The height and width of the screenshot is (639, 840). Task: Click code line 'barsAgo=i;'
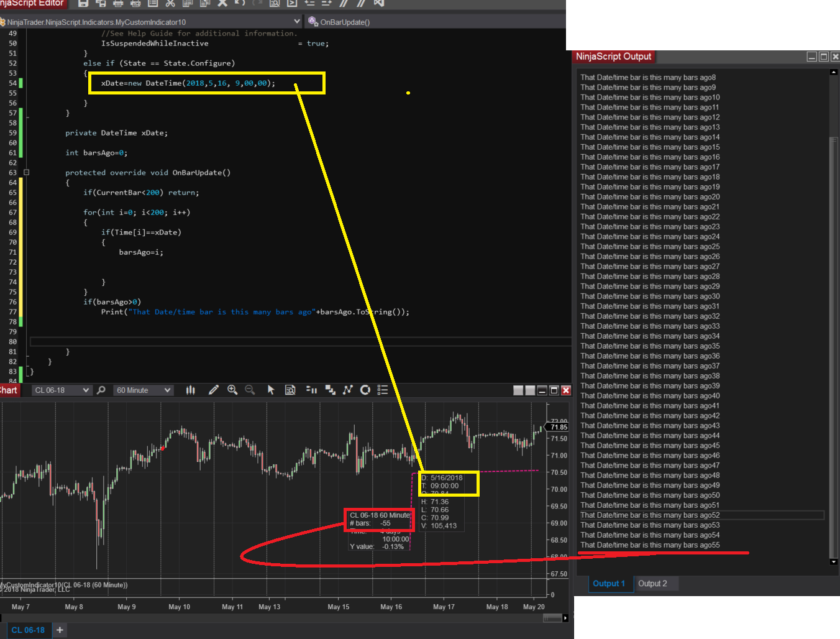141,252
